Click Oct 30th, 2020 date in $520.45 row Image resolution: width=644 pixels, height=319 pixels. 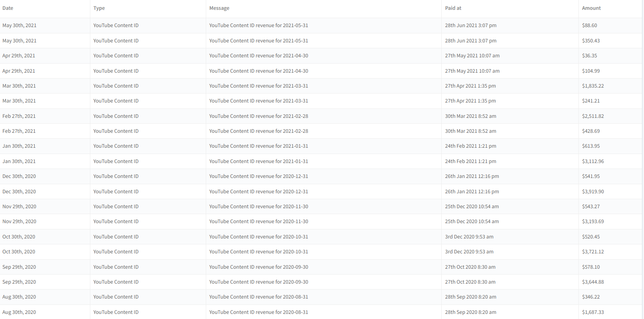pos(18,237)
